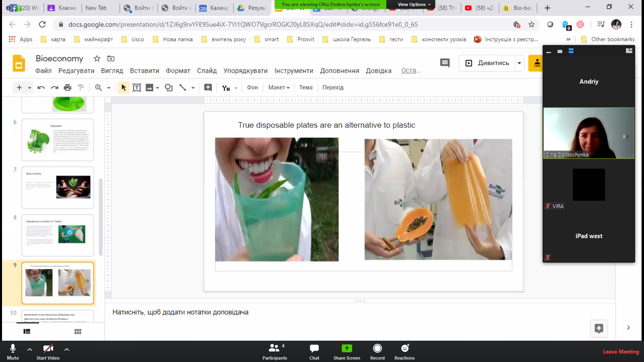
Task: Start recording with Record button
Action: pyautogui.click(x=378, y=352)
